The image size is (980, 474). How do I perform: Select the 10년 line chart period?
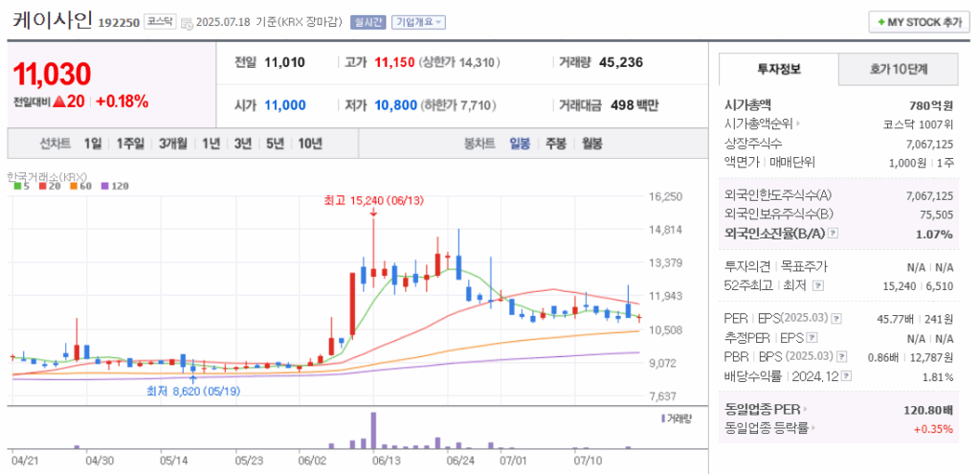pyautogui.click(x=310, y=144)
